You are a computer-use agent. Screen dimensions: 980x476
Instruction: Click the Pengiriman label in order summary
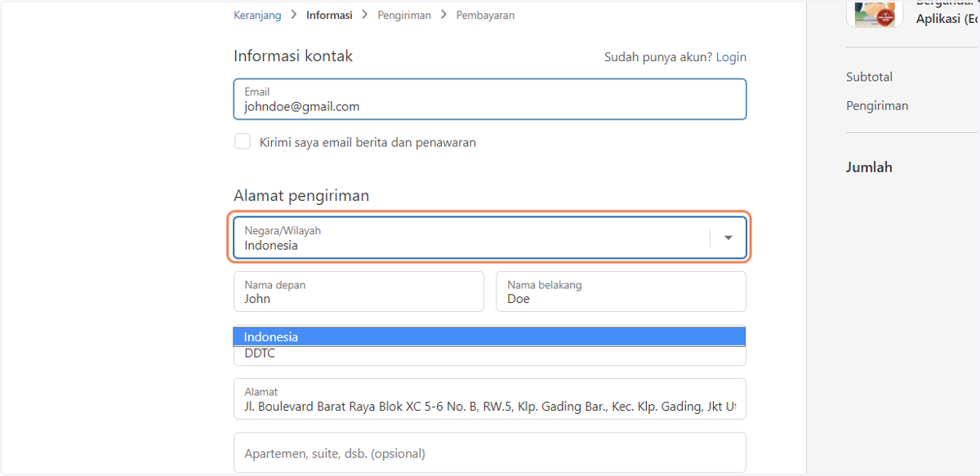pyautogui.click(x=877, y=105)
